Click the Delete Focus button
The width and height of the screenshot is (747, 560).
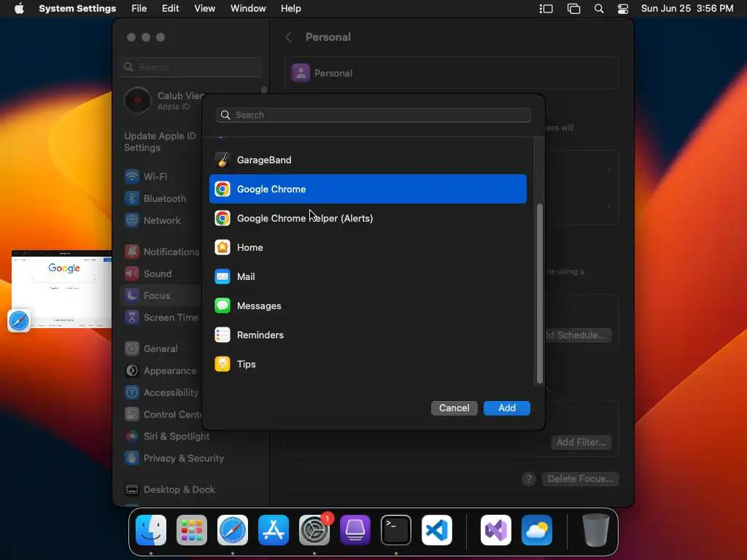click(580, 478)
